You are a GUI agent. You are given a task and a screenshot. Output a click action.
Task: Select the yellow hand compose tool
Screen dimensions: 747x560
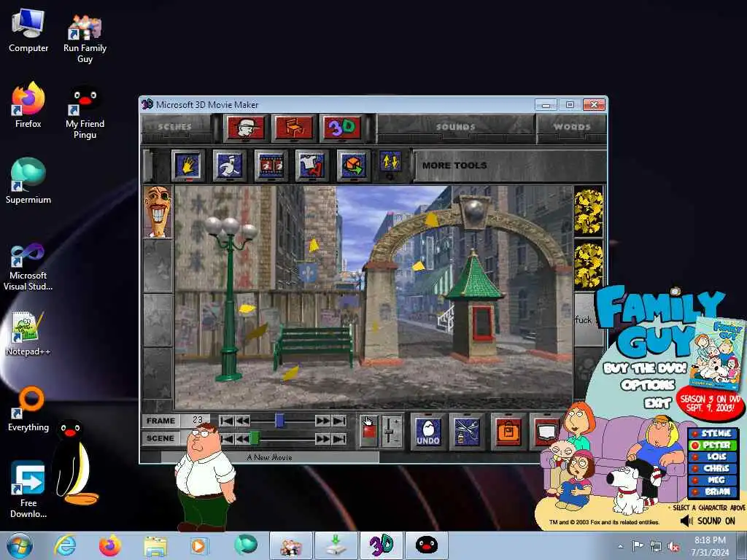(187, 166)
